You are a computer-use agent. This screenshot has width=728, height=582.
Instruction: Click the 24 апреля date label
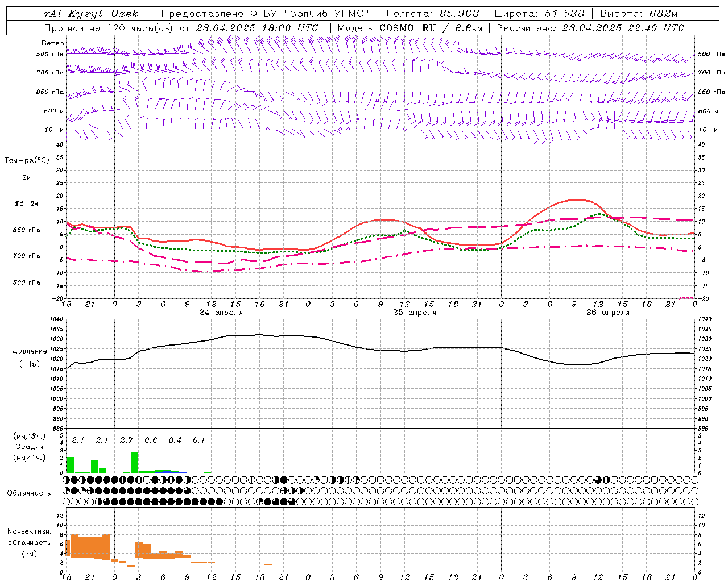pos(221,313)
